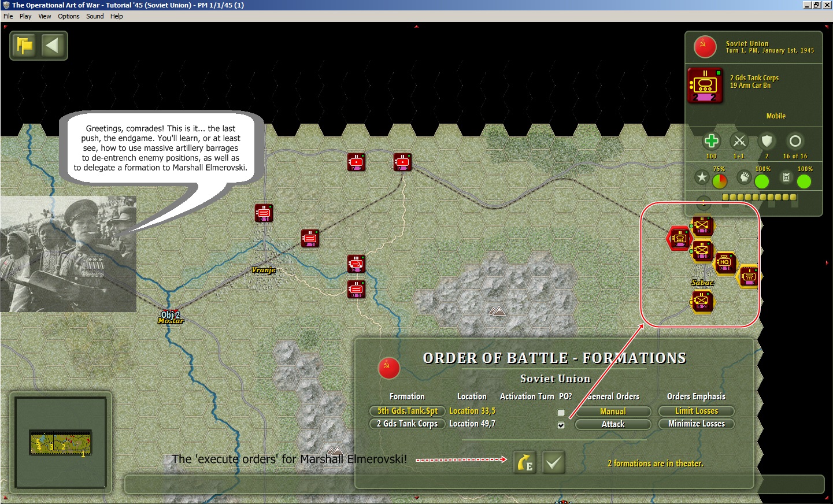The image size is (833, 504).
Task: Click the left-pointing back arrow button
Action: [x=53, y=46]
